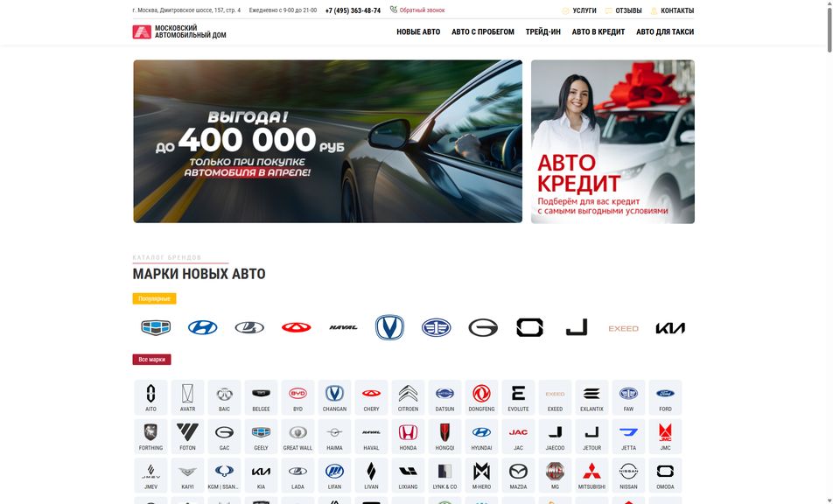Open the Mazda brand tile
The height and width of the screenshot is (504, 833).
[x=518, y=475]
